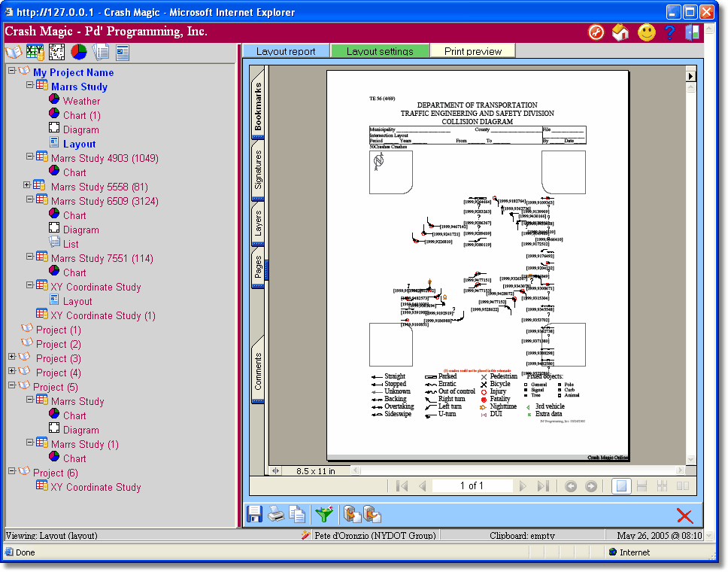The width and height of the screenshot is (728, 572).
Task: Click the pie chart icon in the left toolbar
Action: [x=79, y=52]
